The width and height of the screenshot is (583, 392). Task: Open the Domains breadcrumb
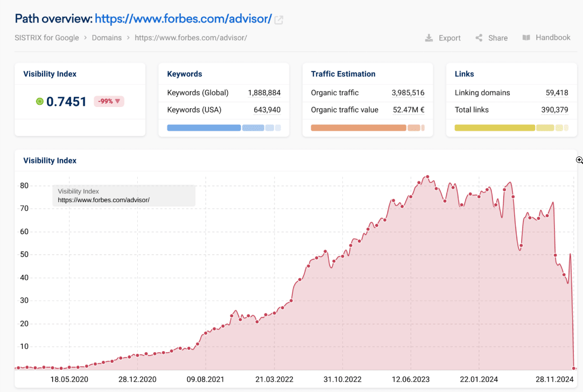(x=107, y=38)
